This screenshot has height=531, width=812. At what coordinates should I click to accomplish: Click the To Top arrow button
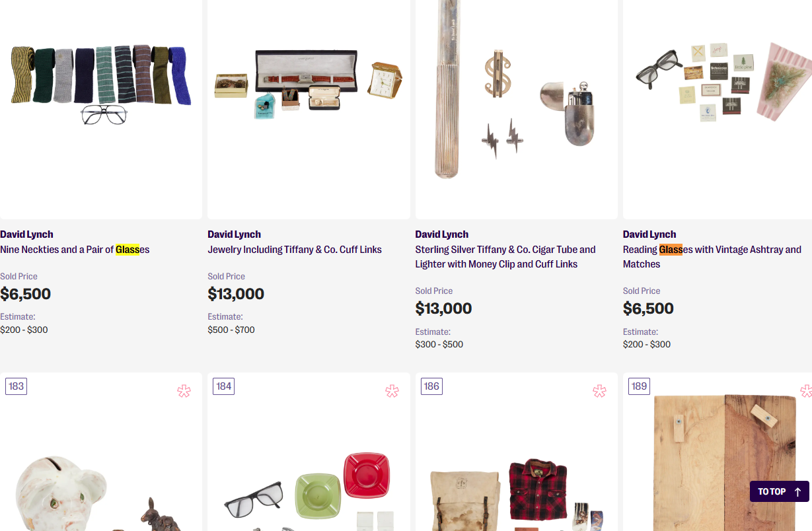coord(779,491)
